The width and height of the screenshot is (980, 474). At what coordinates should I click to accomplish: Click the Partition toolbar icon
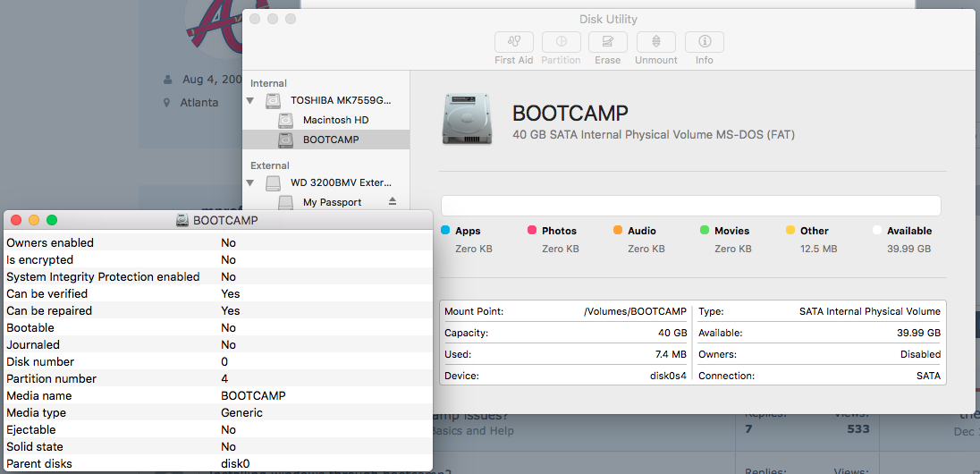pos(561,42)
